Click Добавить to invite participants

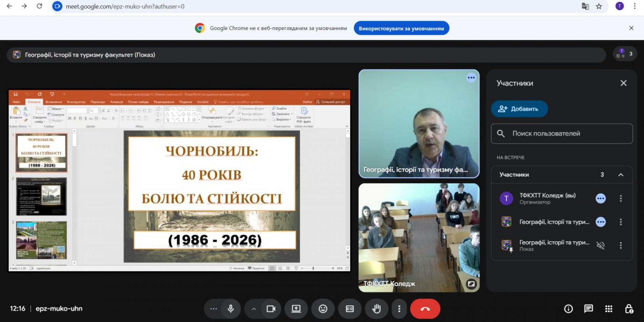click(x=519, y=109)
